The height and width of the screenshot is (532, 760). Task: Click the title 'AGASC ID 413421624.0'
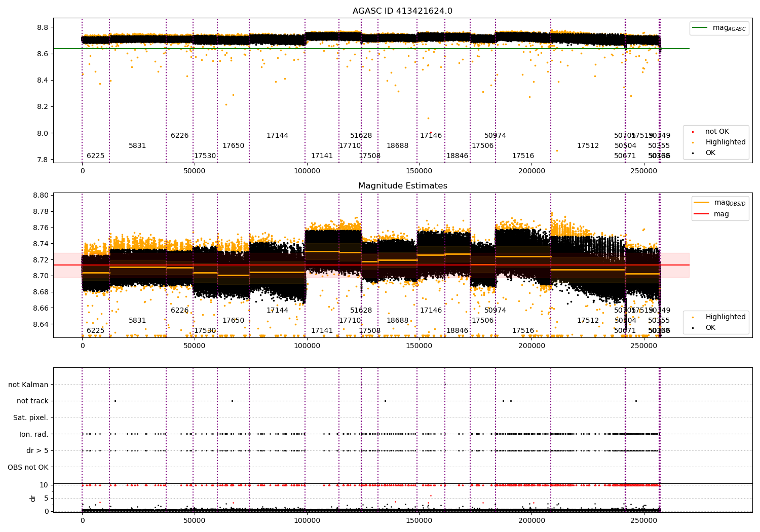point(402,11)
